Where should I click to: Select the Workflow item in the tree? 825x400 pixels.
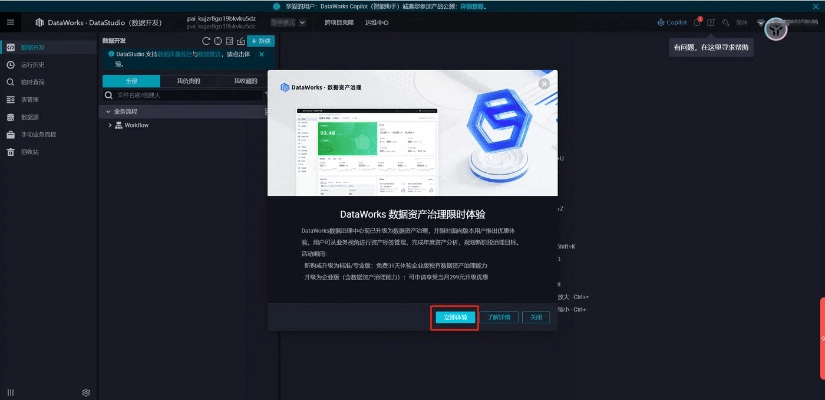(136, 125)
